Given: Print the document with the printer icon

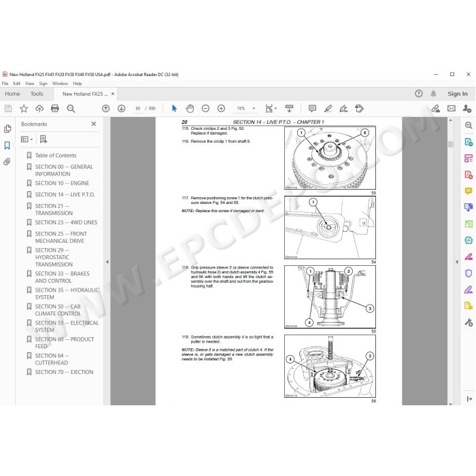Looking at the screenshot, I should click(55, 108).
